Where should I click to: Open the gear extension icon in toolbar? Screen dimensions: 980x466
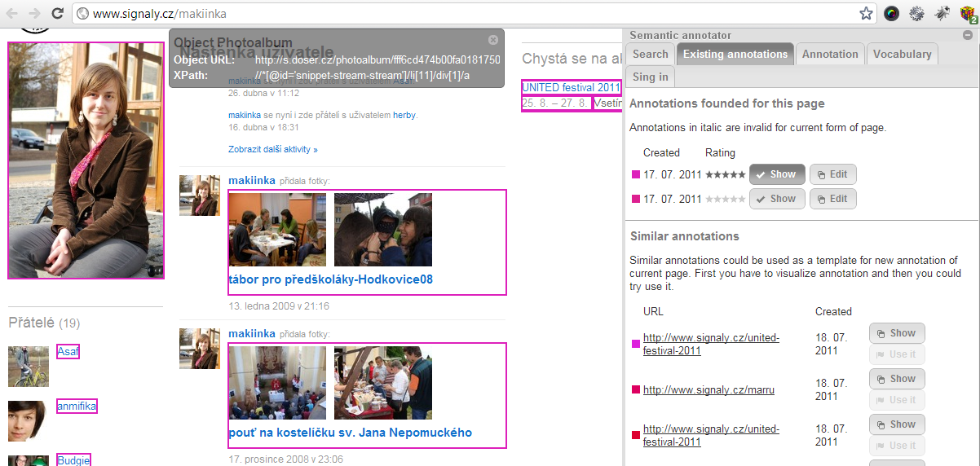click(x=916, y=13)
